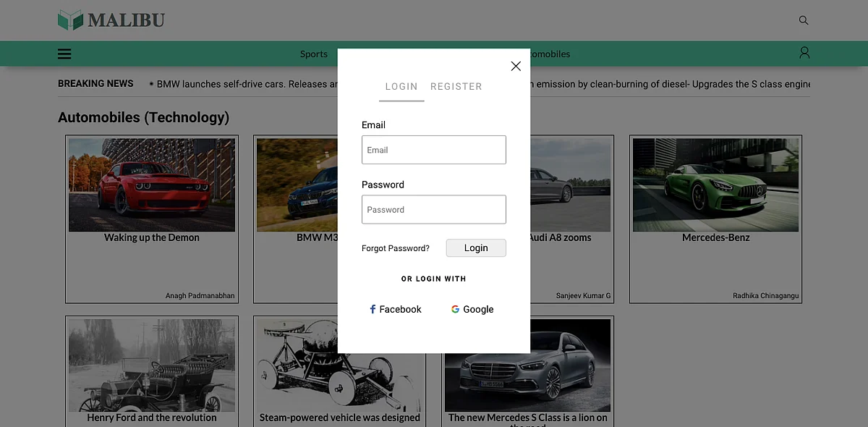Screen dimensions: 868x427
Task: Open the green Mercedes-Benz car thumbnail
Action: (x=716, y=185)
